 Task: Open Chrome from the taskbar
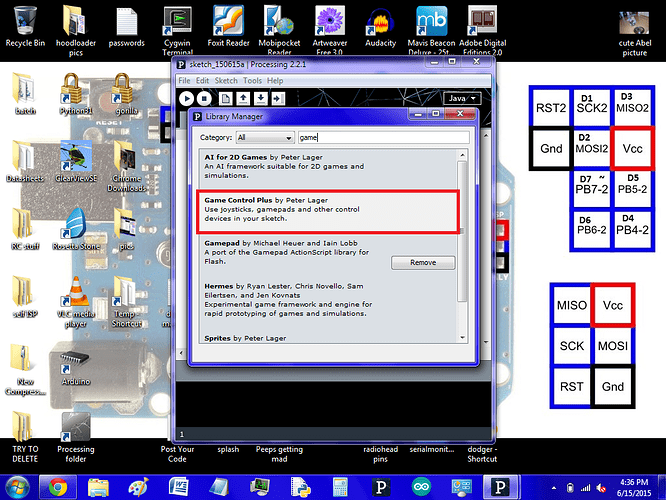point(58,487)
